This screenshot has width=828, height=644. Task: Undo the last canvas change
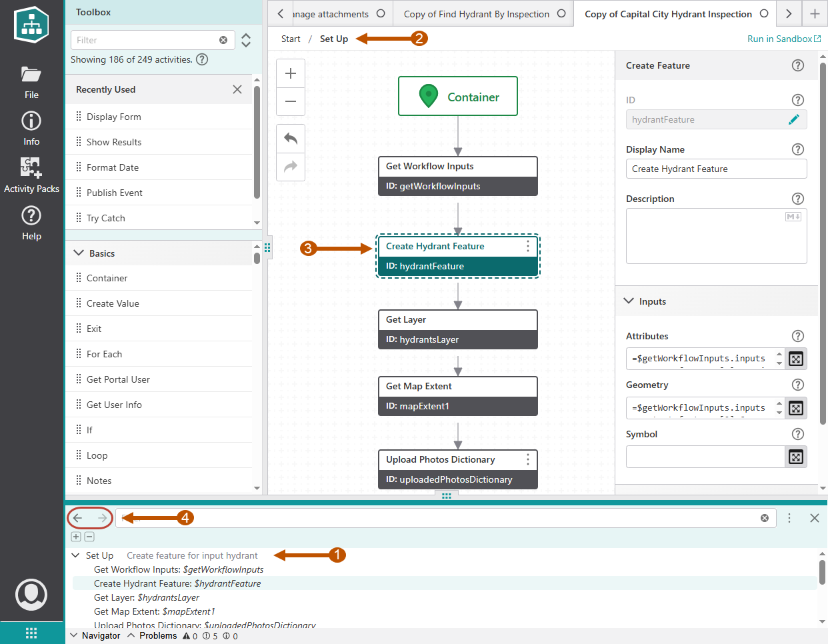[290, 138]
